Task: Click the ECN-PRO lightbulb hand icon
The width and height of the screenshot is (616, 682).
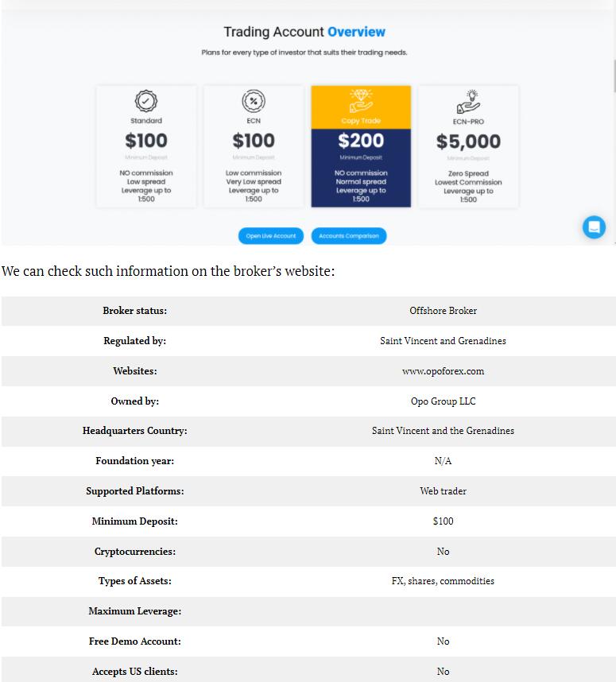Action: (468, 103)
